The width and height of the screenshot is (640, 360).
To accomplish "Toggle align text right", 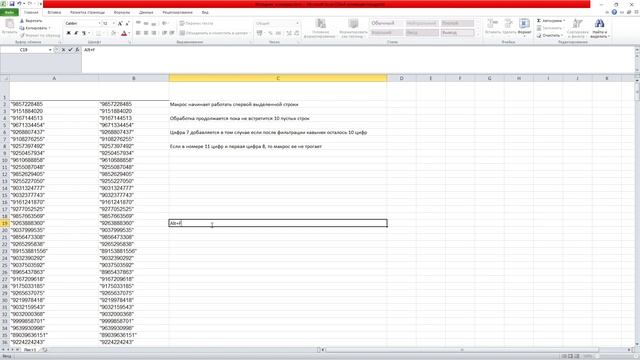I will pos(154,33).
